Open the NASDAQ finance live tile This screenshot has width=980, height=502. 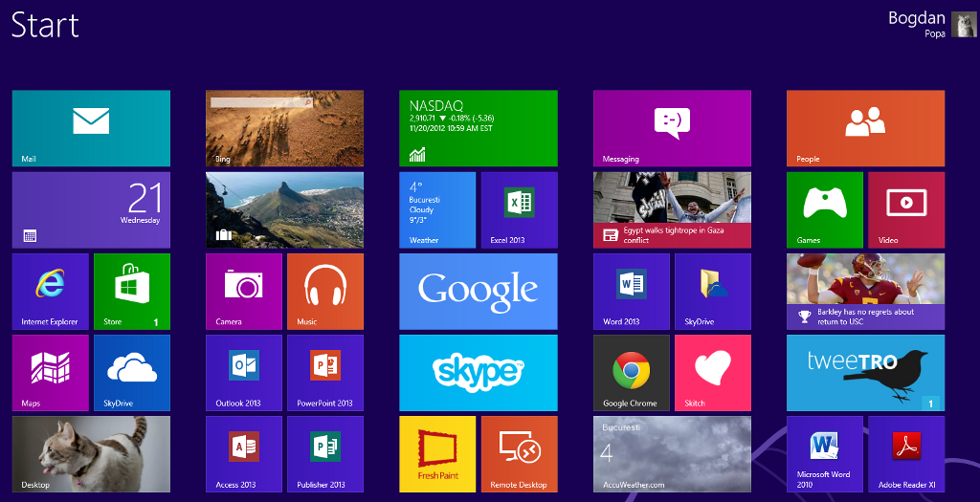[478, 128]
